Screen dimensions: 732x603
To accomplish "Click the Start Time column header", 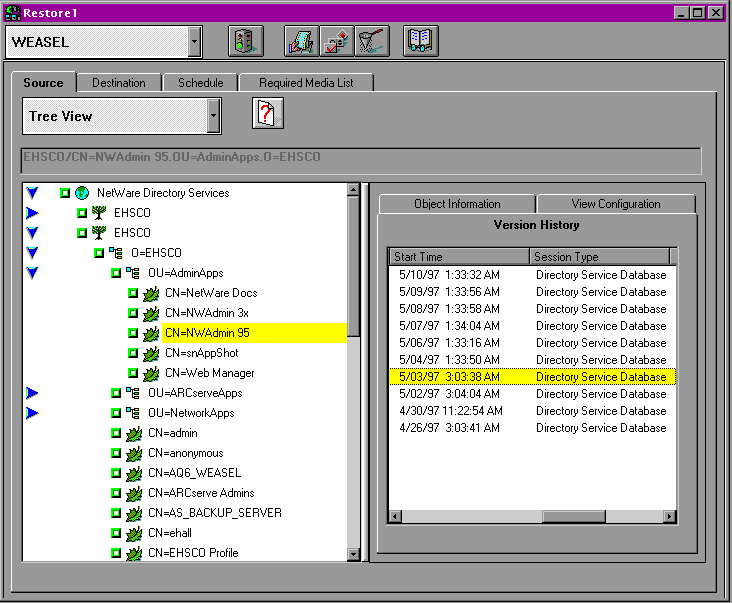I will coord(458,257).
